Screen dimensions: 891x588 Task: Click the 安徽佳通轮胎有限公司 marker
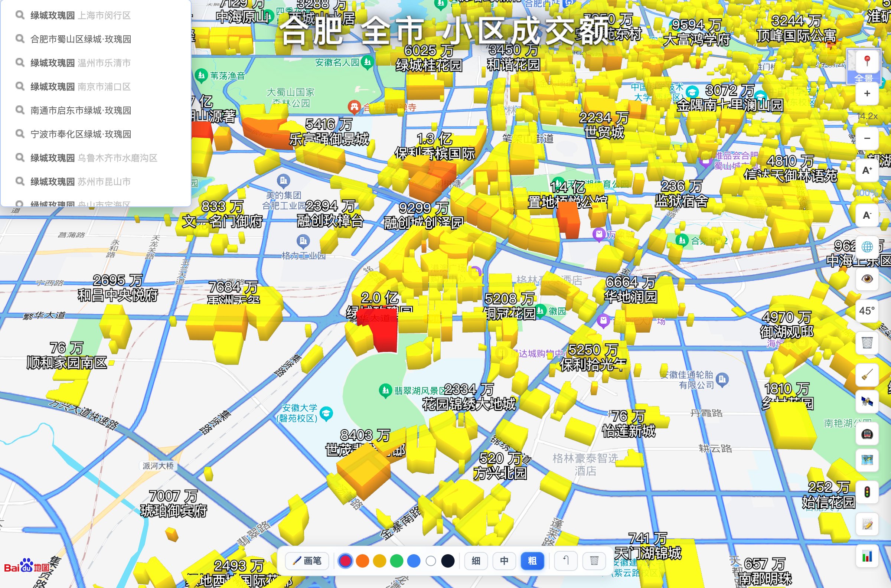(x=722, y=380)
